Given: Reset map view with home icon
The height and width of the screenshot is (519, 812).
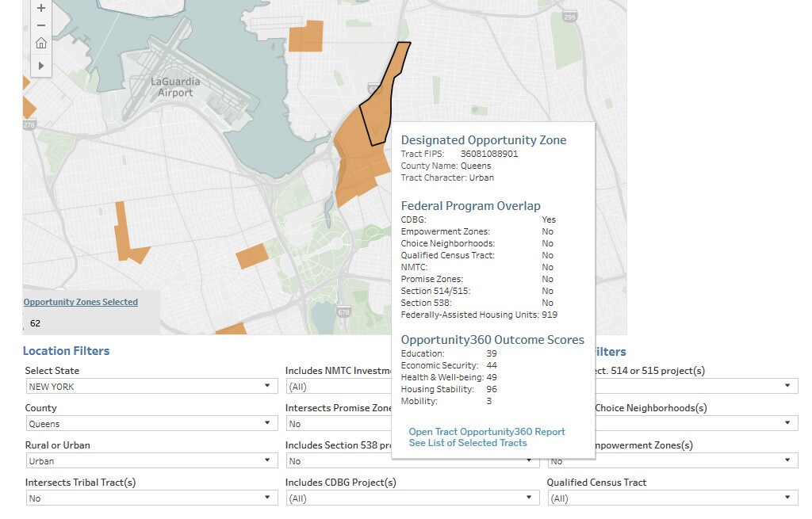Looking at the screenshot, I should 41,44.
